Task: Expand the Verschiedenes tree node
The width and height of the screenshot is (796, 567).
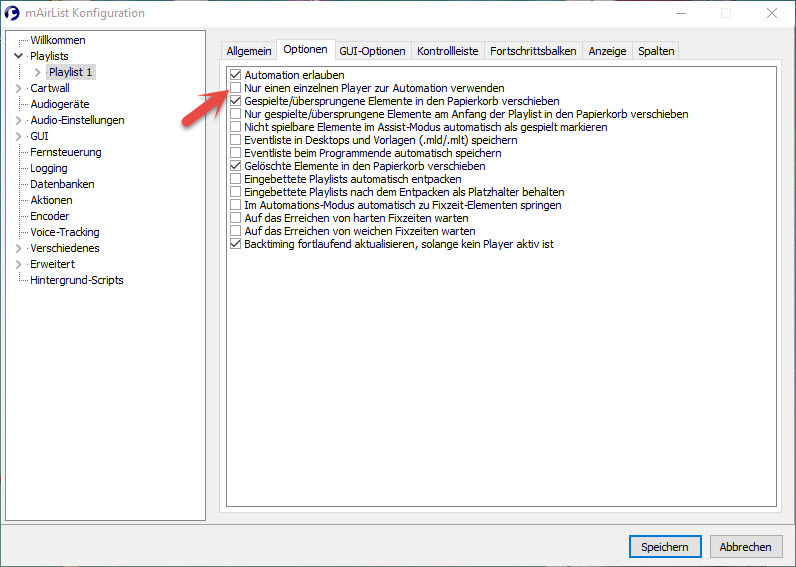Action: (x=18, y=248)
